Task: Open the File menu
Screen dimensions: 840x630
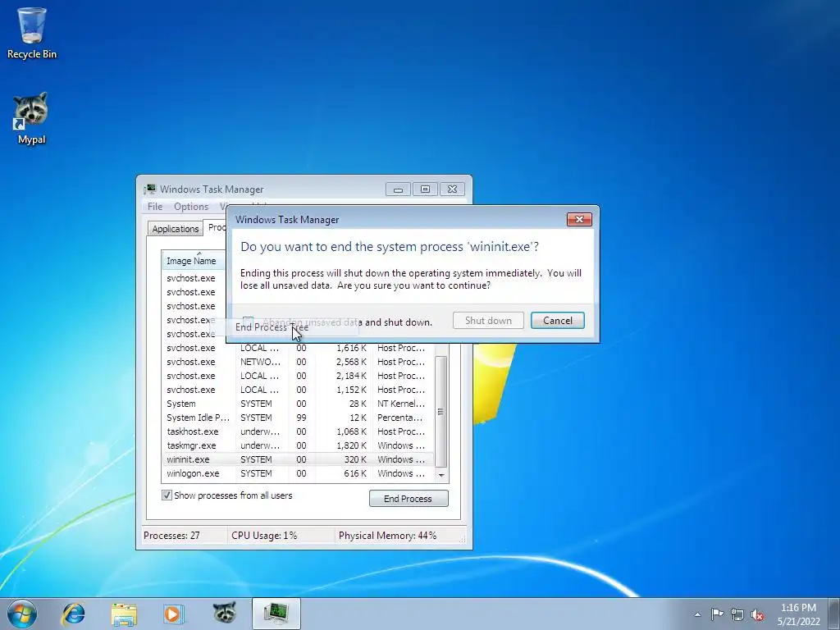Action: tap(155, 206)
